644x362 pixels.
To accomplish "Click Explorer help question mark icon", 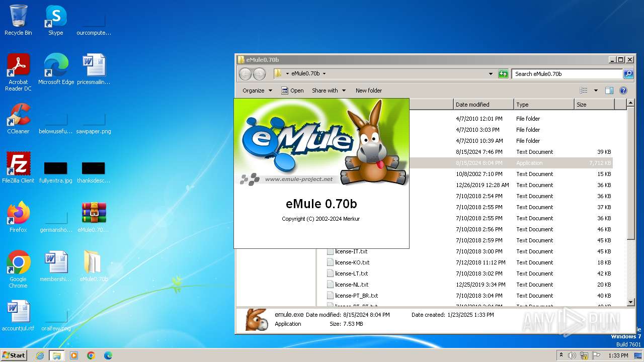I will click(623, 90).
